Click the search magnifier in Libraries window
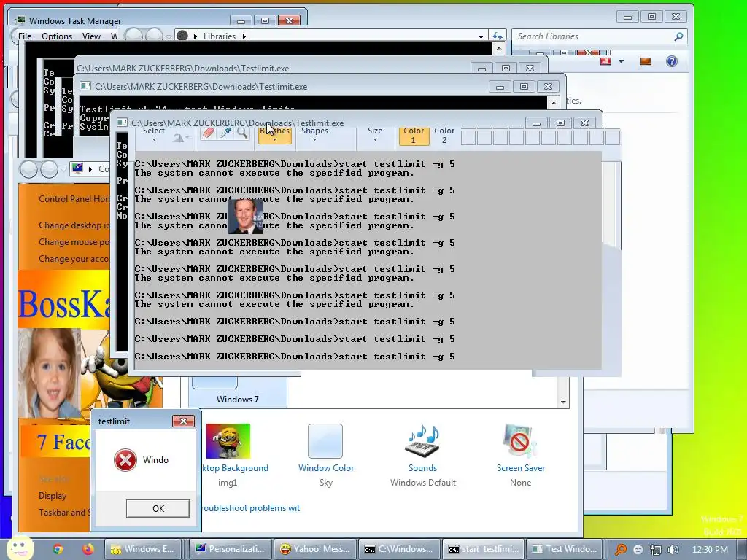This screenshot has width=747, height=560. tap(679, 36)
